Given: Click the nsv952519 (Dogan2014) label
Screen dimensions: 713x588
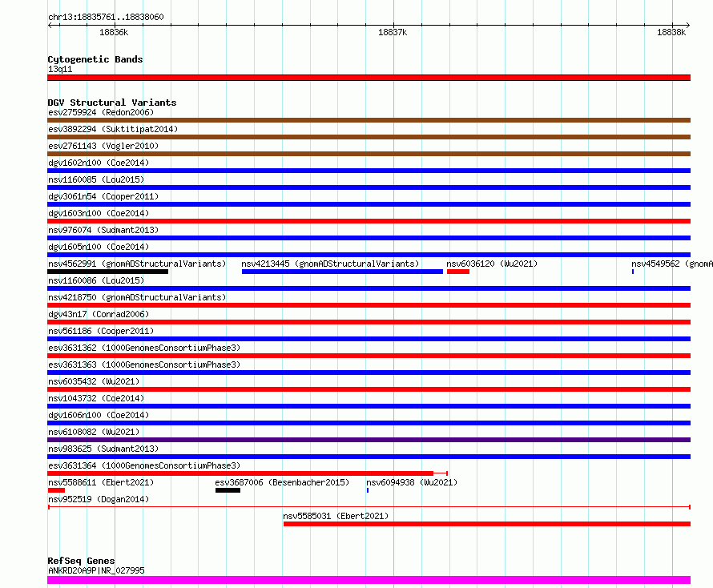Looking at the screenshot, I should (99, 499).
